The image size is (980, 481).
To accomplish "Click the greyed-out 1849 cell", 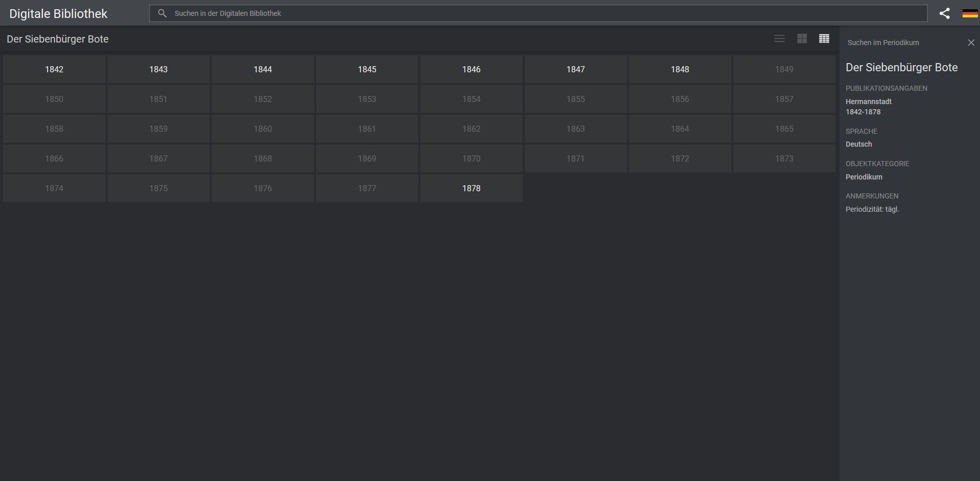I will coord(784,69).
